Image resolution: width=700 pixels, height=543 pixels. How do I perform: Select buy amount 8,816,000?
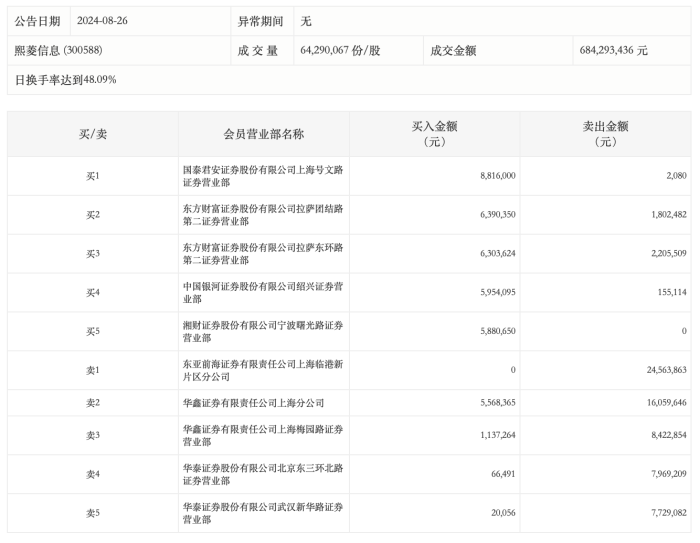498,176
